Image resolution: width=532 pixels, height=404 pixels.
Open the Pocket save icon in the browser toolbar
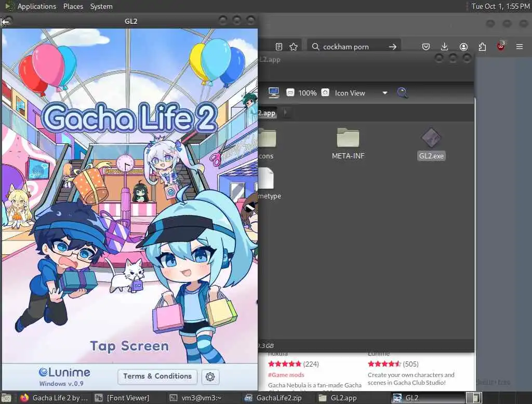point(426,47)
